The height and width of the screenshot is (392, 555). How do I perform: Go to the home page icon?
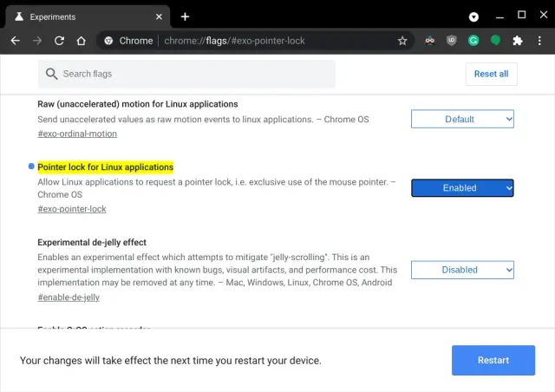tap(81, 41)
